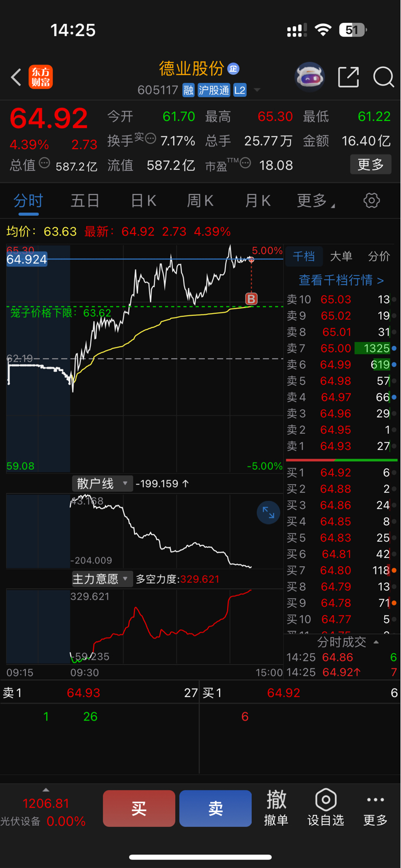Screen dimensions: 401x868
Task: Tap the blue verified badge beside 德业股份
Action: [x=233, y=68]
